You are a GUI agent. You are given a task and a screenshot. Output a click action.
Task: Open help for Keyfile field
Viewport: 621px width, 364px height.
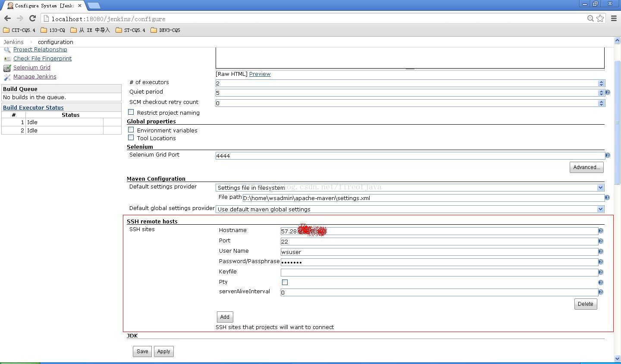[x=601, y=272]
